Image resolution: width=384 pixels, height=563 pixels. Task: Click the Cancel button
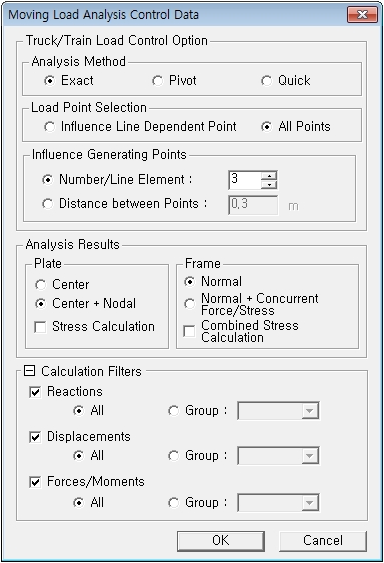pos(323,541)
